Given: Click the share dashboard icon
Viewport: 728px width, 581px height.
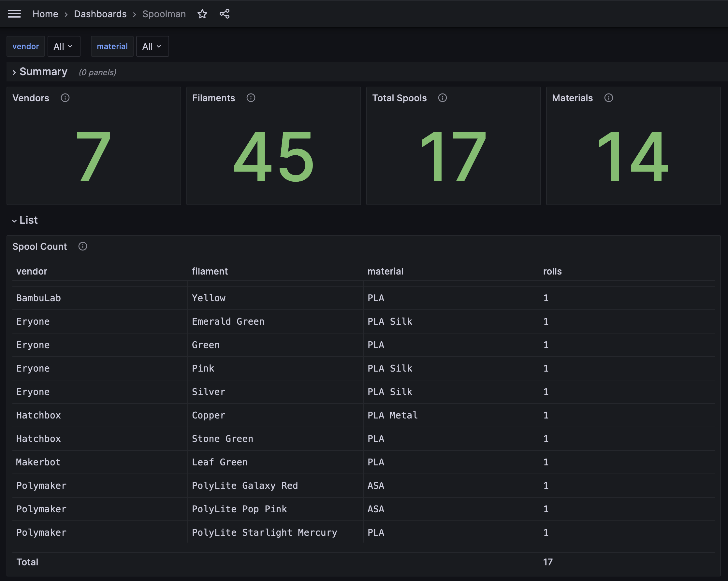Looking at the screenshot, I should pyautogui.click(x=225, y=14).
